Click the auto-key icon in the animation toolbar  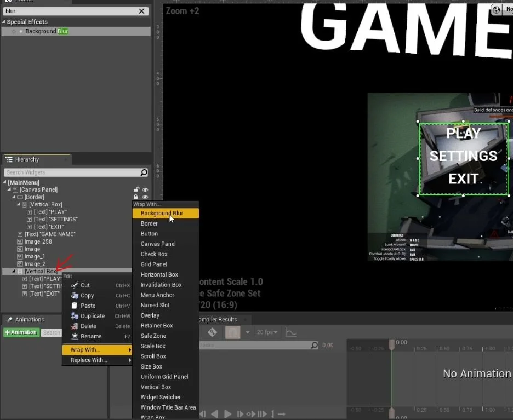(212, 332)
